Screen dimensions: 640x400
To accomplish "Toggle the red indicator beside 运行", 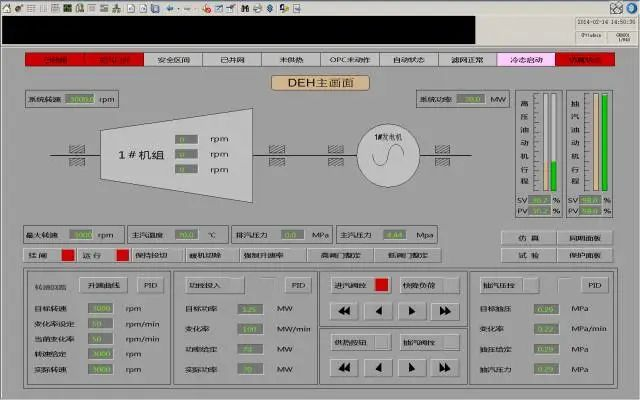I will (x=122, y=255).
